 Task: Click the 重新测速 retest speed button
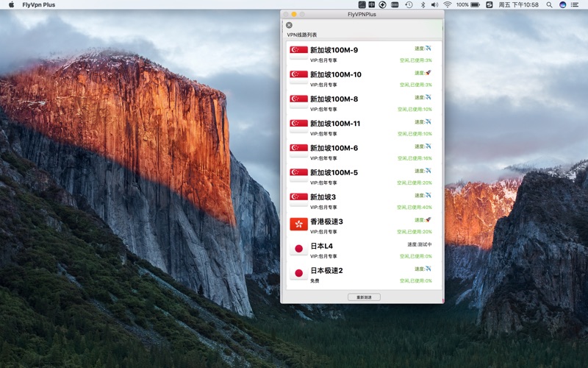(364, 297)
